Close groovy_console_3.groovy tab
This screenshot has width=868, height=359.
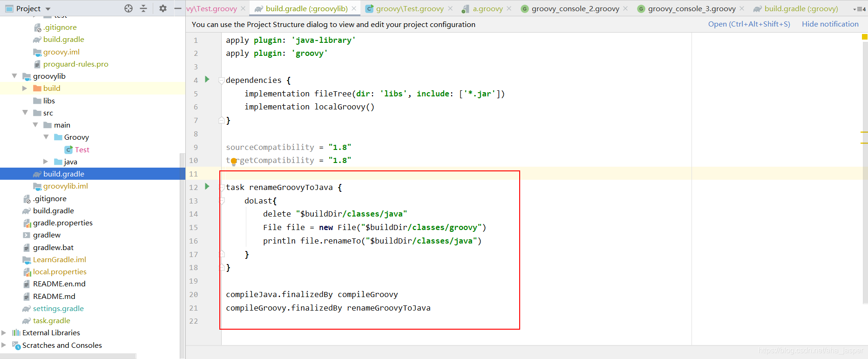[742, 8]
